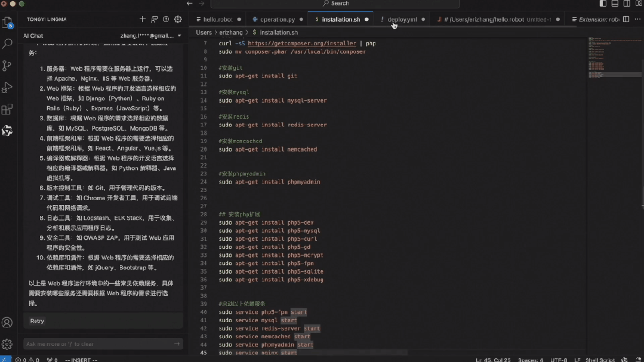Viewport: 644px width, 362px height.
Task: Close the hello.robot tab via its dot
Action: pyautogui.click(x=239, y=19)
